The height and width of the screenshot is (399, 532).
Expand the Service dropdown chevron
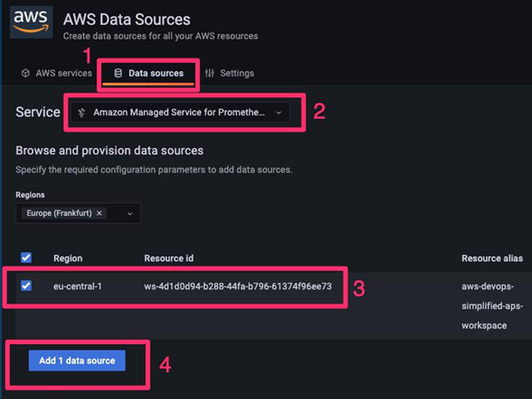[x=279, y=113]
